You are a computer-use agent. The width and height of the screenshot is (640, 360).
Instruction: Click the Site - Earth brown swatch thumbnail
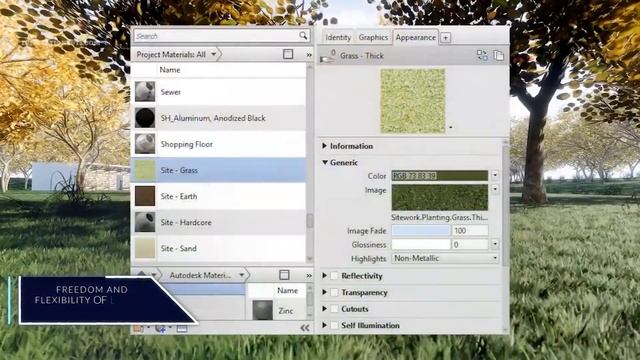click(x=145, y=196)
